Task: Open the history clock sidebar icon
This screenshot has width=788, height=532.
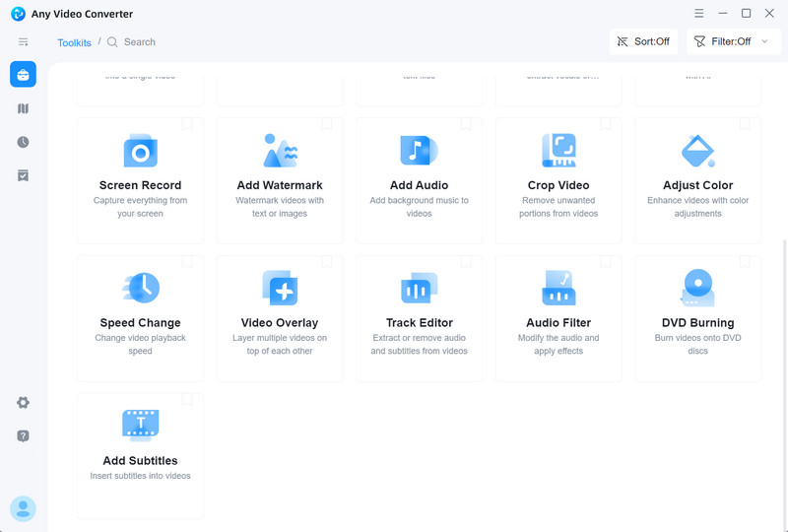Action: (23, 142)
